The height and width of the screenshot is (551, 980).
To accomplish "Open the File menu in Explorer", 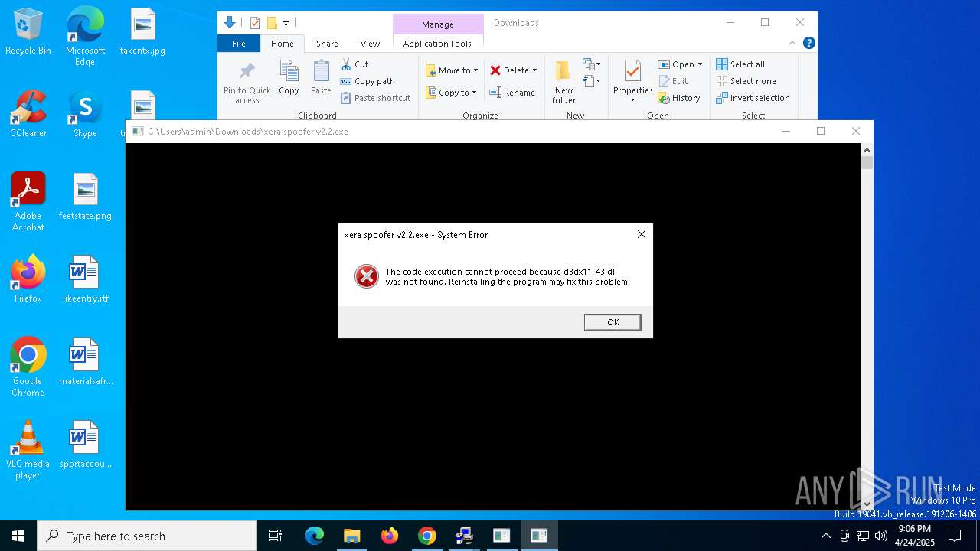I will (x=239, y=44).
